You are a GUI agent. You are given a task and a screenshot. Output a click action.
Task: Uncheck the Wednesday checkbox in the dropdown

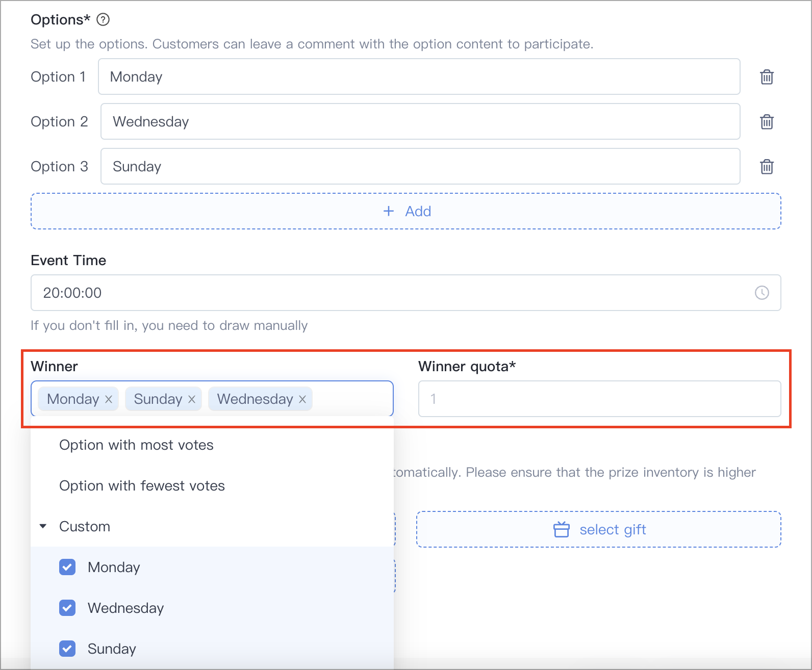coord(67,608)
